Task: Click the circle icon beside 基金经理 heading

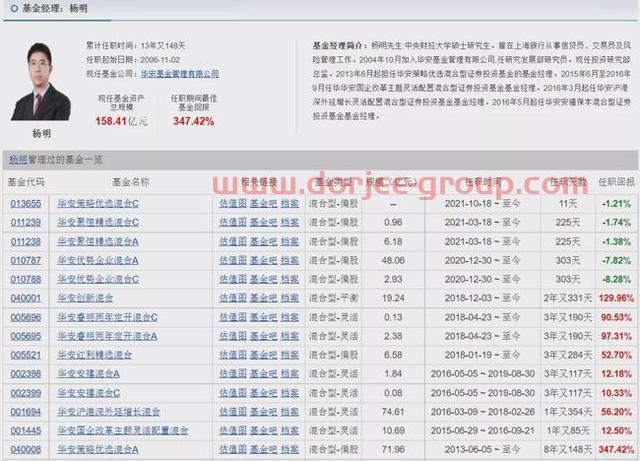Action: point(14,8)
